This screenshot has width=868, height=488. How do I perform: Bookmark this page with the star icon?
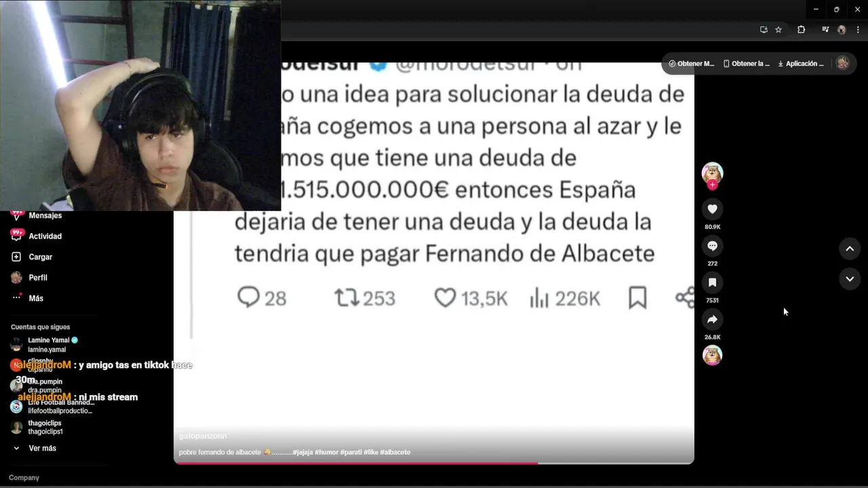click(778, 30)
